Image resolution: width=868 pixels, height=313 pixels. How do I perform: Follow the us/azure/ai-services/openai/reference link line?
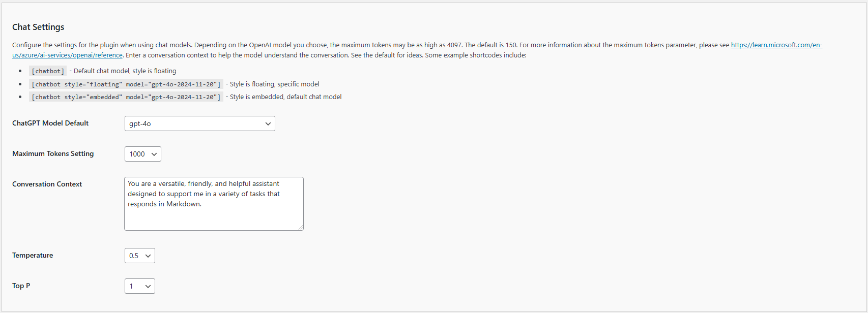pos(67,55)
